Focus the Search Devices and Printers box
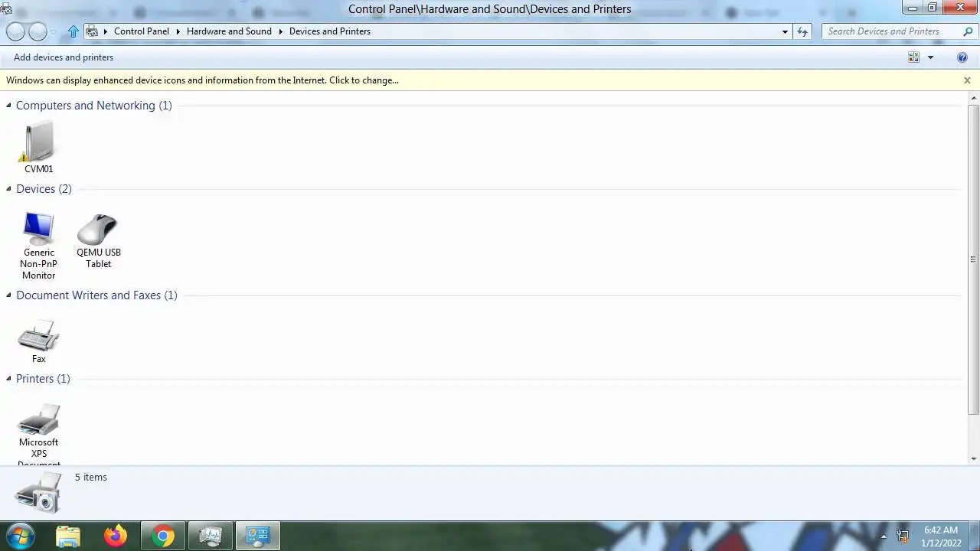This screenshot has width=980, height=551. point(892,31)
